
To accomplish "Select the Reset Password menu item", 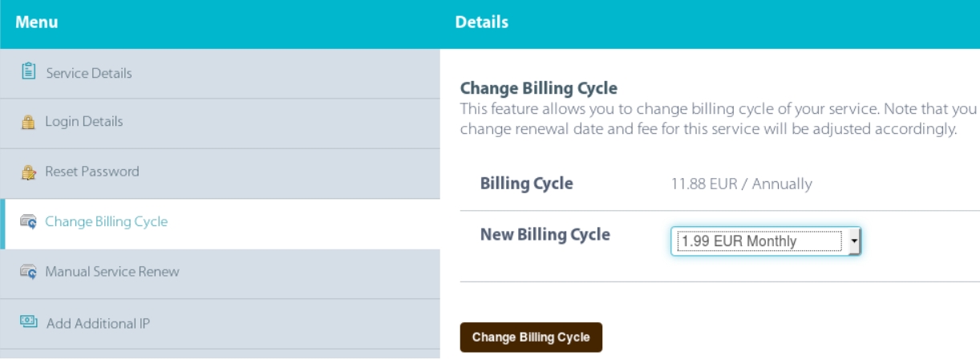I will (92, 172).
